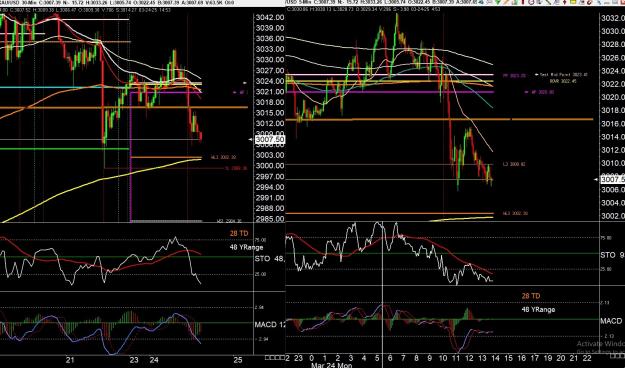
Task: Click the 3015.00 label on the left price axis
Action: pos(269,113)
